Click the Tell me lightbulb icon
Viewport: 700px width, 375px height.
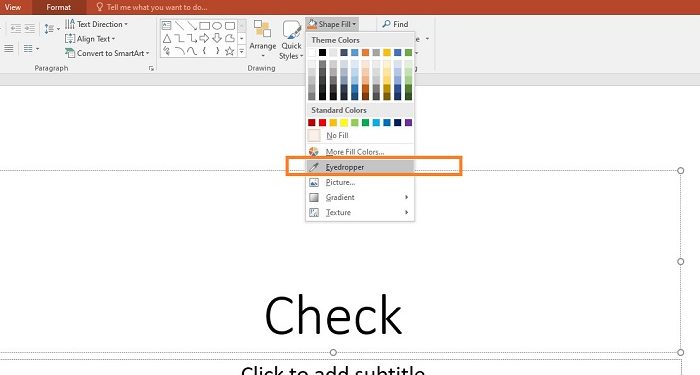(x=100, y=7)
